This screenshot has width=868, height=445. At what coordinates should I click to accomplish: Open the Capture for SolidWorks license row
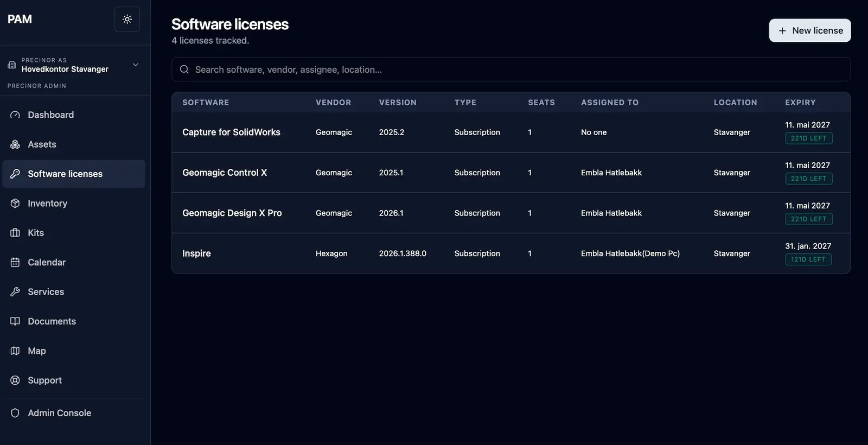point(511,132)
